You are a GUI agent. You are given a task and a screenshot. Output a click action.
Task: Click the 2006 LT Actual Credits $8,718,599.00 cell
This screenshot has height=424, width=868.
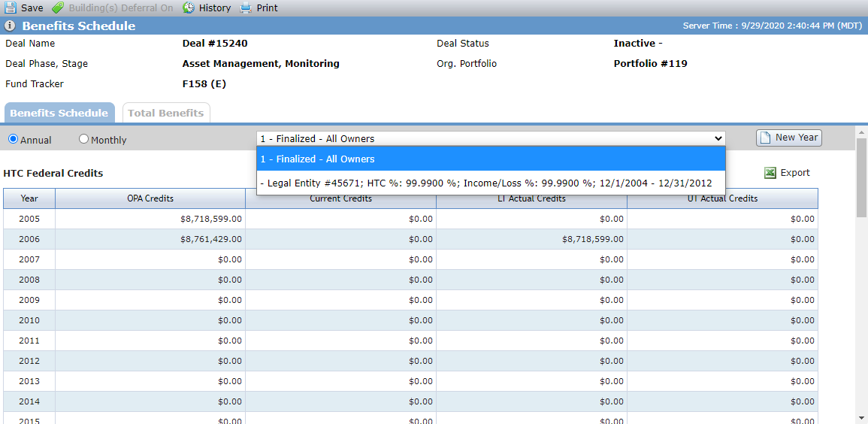[532, 239]
